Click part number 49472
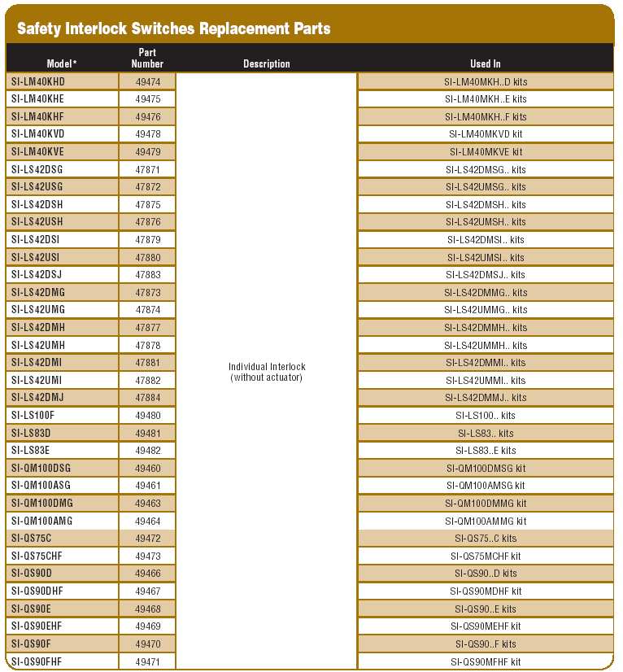 coord(147,538)
